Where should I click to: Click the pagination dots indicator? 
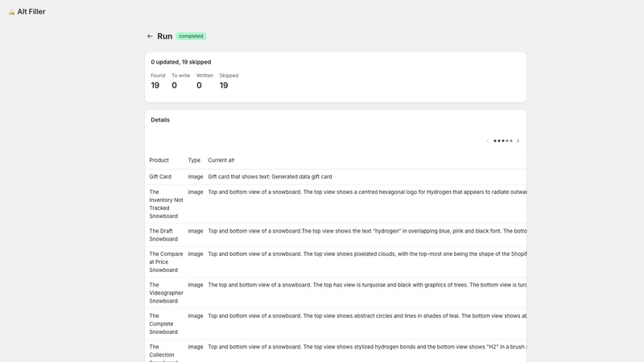(503, 141)
